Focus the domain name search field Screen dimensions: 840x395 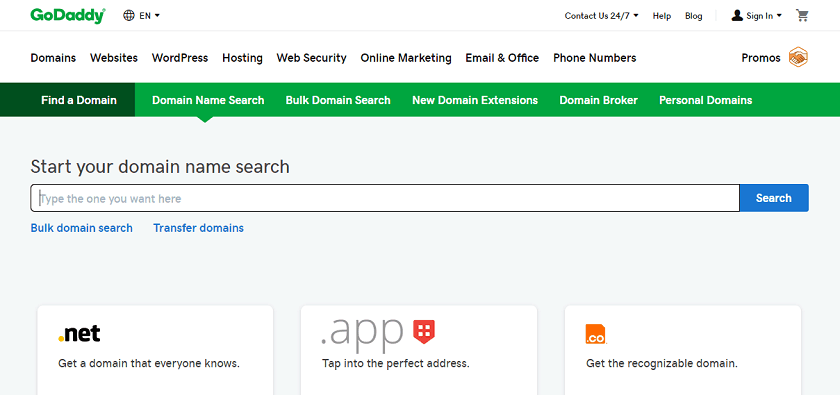click(x=385, y=198)
